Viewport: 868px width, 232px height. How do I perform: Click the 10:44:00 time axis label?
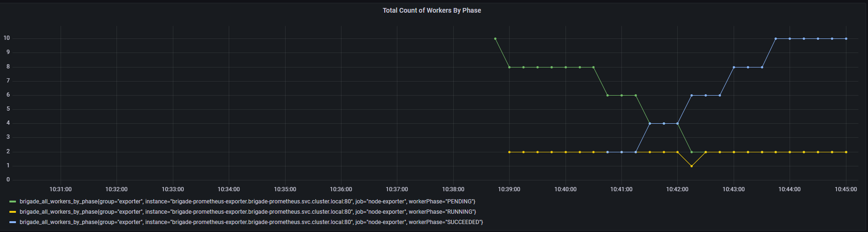coord(790,189)
